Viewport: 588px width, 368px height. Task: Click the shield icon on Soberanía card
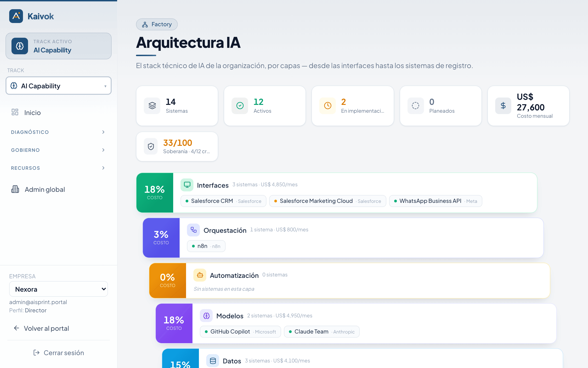pos(151,146)
